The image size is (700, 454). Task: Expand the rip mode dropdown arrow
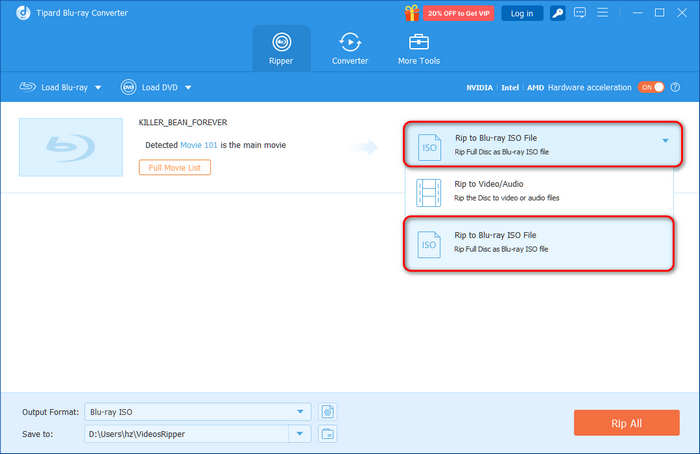(x=665, y=141)
